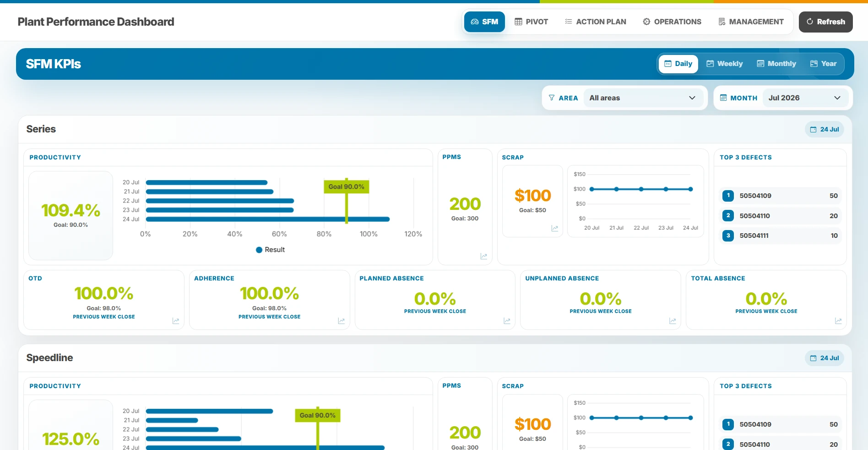The image size is (868, 450).
Task: Select Series defect row 50504111
Action: (x=780, y=236)
